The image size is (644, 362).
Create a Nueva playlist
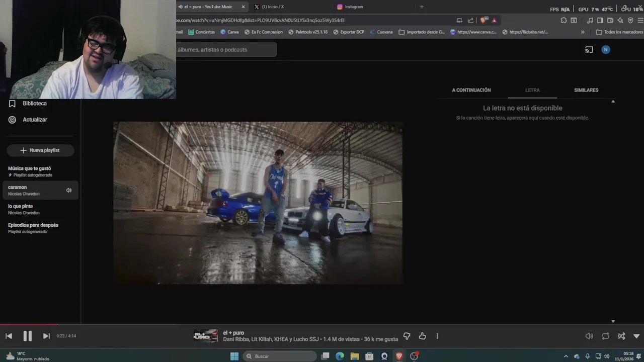click(40, 150)
